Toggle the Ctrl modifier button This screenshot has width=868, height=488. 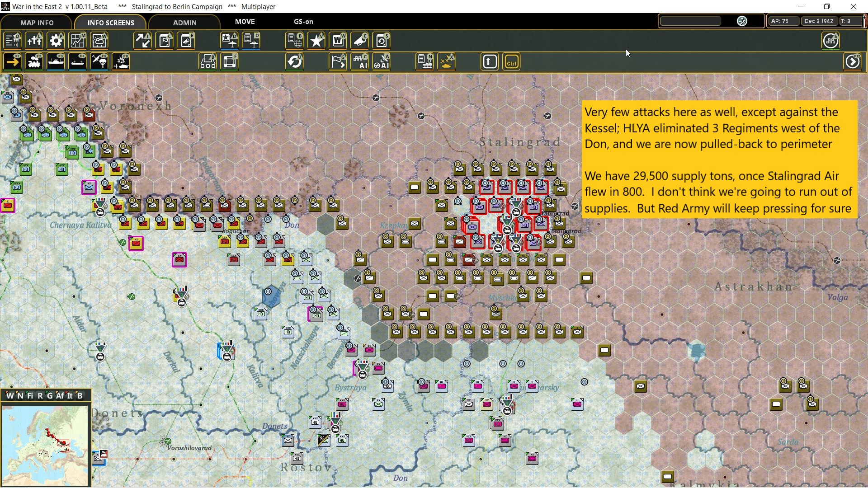(511, 62)
